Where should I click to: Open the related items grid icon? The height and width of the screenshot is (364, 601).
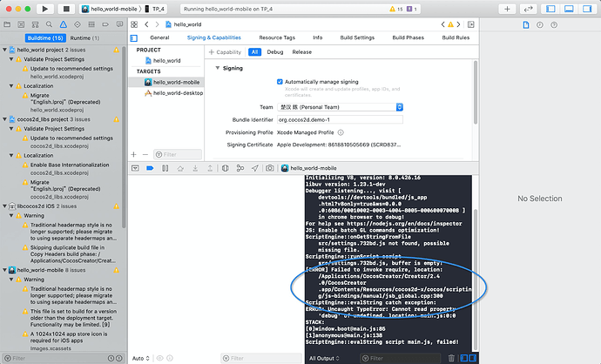tap(134, 24)
